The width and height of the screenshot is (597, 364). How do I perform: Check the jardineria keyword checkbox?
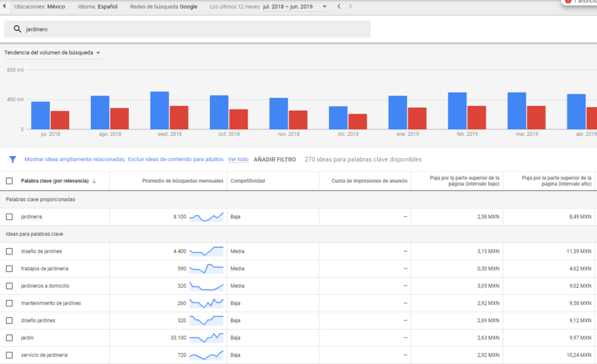point(9,217)
